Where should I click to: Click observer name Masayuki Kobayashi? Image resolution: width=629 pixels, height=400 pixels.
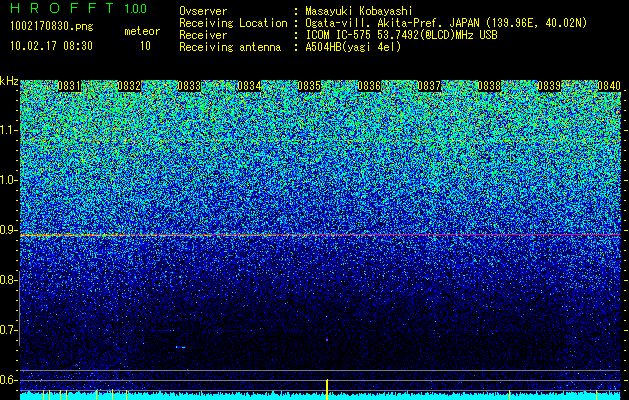[x=359, y=12]
